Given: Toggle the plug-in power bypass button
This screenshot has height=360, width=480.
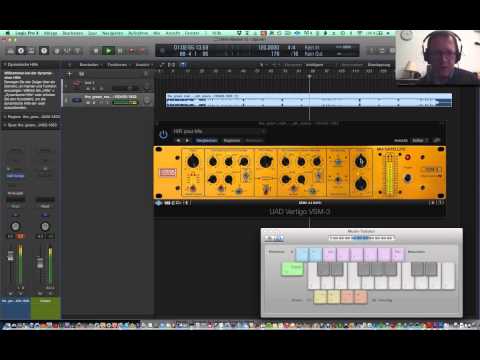Looking at the screenshot, I should tap(163, 134).
